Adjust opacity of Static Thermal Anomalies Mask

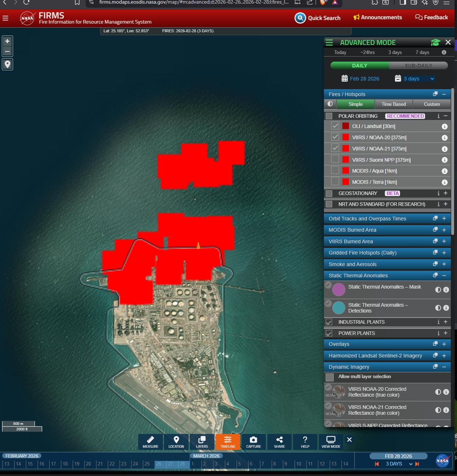438,290
